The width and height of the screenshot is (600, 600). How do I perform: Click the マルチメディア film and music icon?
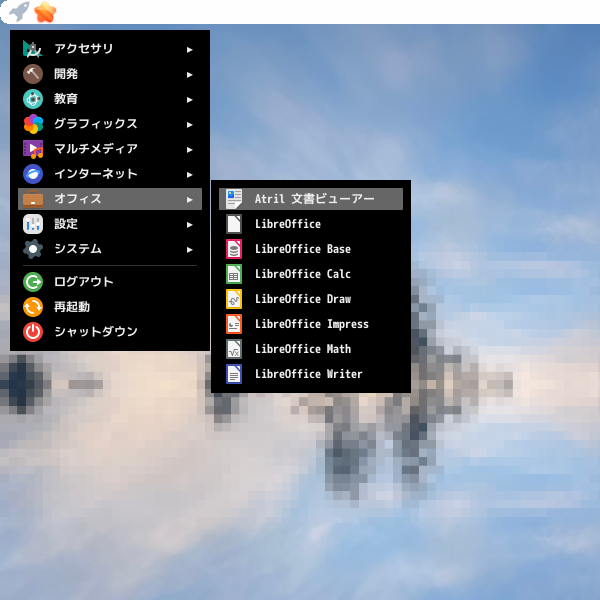point(33,149)
